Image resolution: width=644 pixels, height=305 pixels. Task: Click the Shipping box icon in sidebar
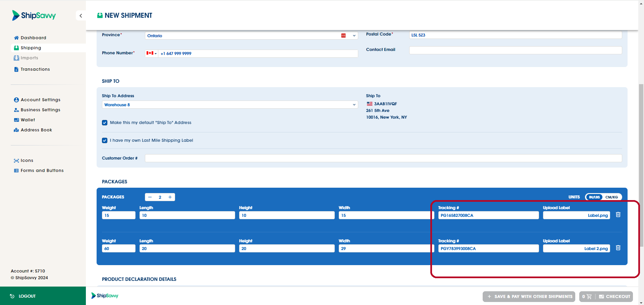pyautogui.click(x=16, y=48)
